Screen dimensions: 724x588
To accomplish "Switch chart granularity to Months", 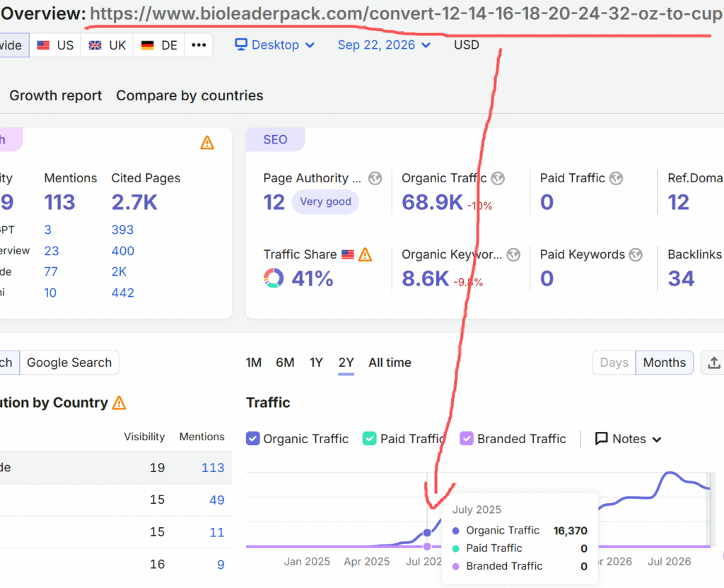I will click(x=665, y=363).
